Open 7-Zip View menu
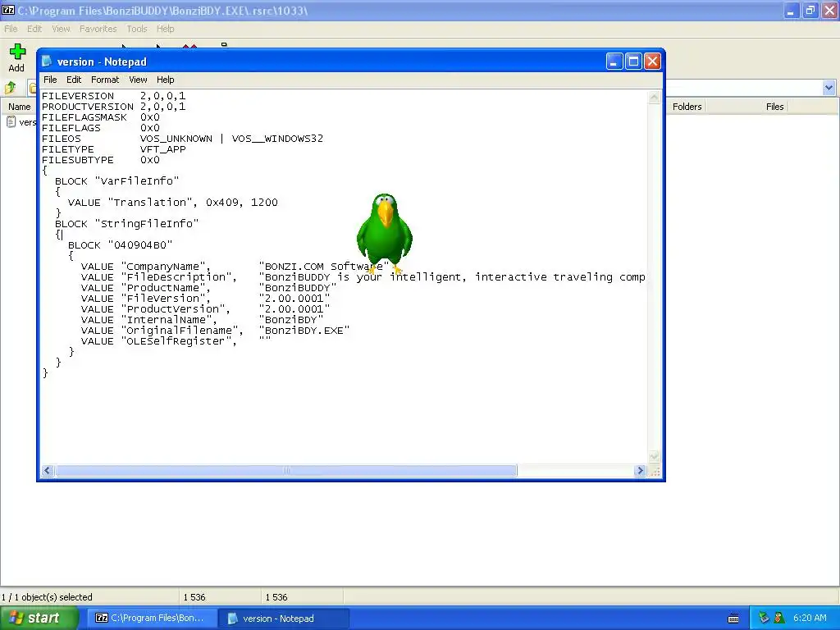 point(61,29)
